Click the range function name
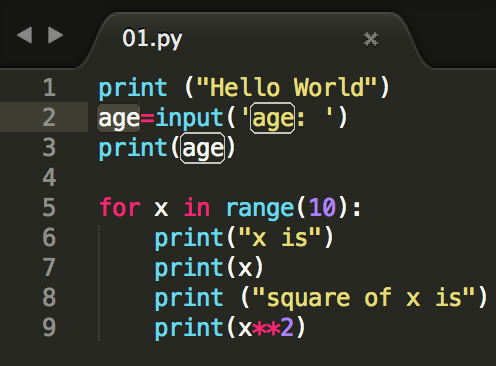 coord(260,209)
